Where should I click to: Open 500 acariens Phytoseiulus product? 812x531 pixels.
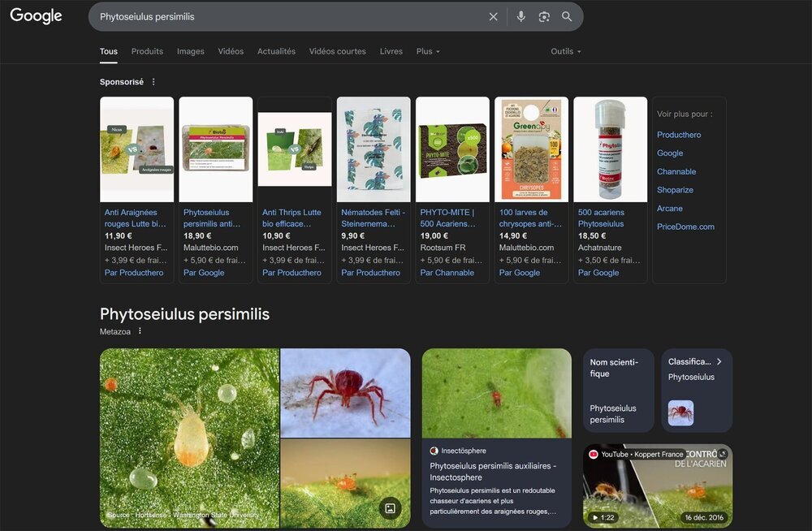(601, 218)
